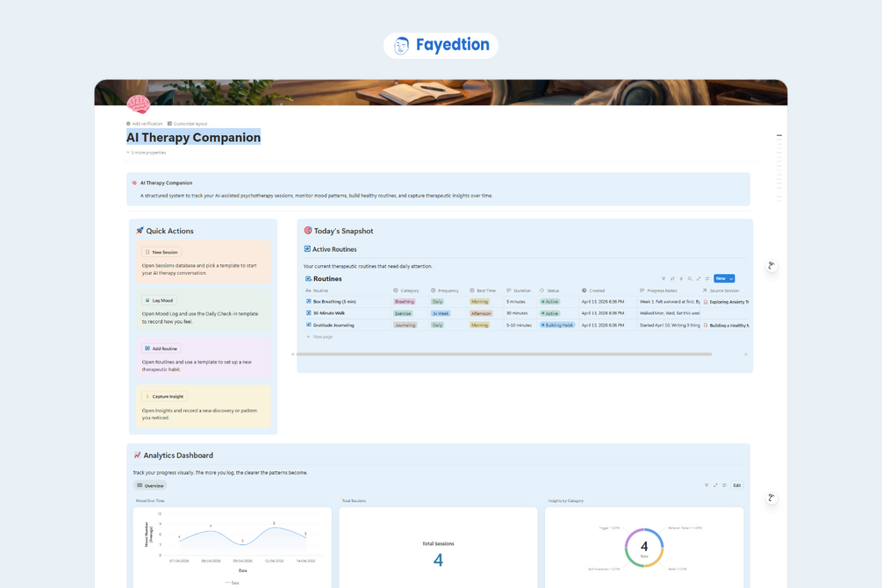
Task: Open Routines database full page icon
Action: click(699, 278)
